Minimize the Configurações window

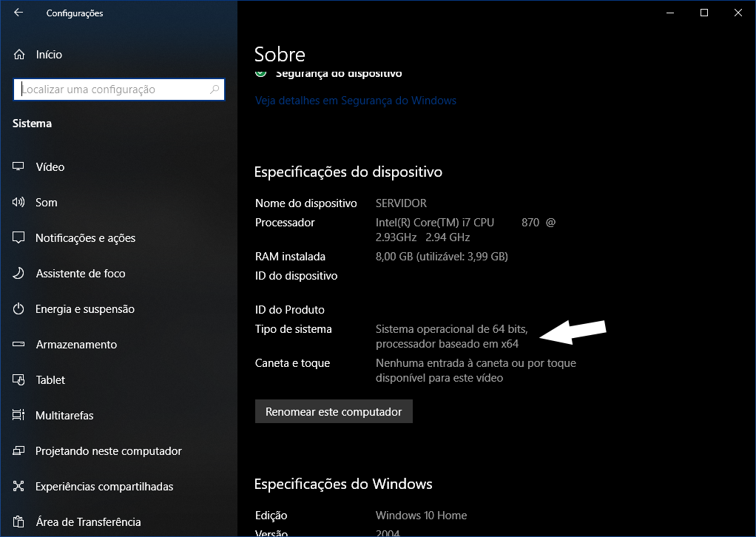coord(670,13)
